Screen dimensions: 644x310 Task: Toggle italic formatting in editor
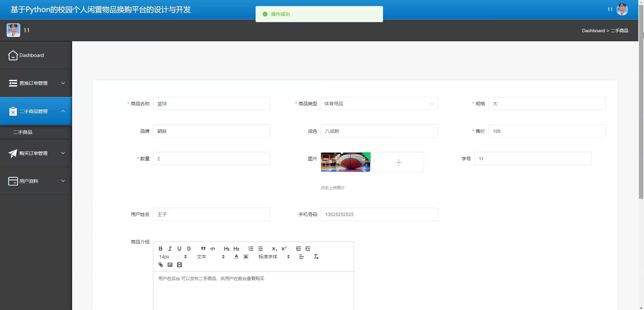(x=170, y=249)
